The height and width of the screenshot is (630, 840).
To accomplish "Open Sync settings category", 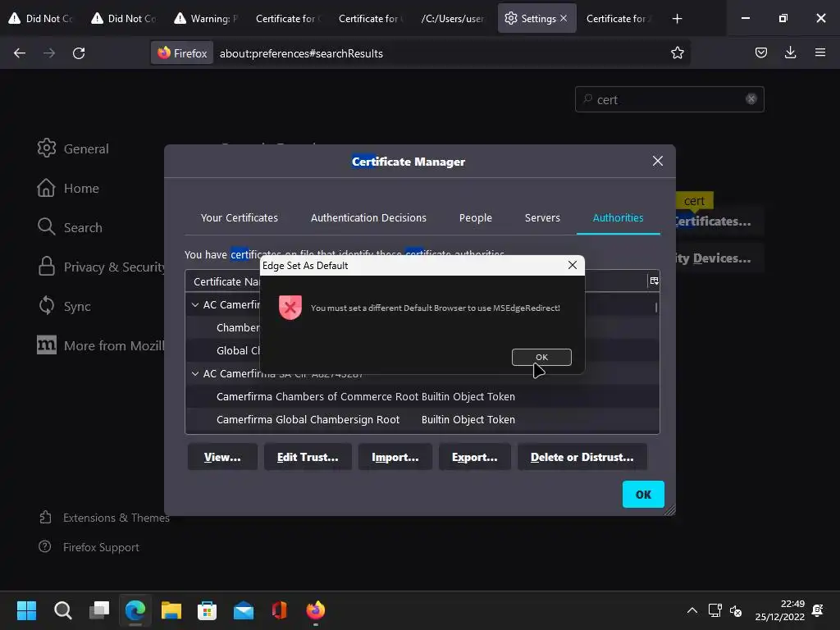I will (64, 306).
